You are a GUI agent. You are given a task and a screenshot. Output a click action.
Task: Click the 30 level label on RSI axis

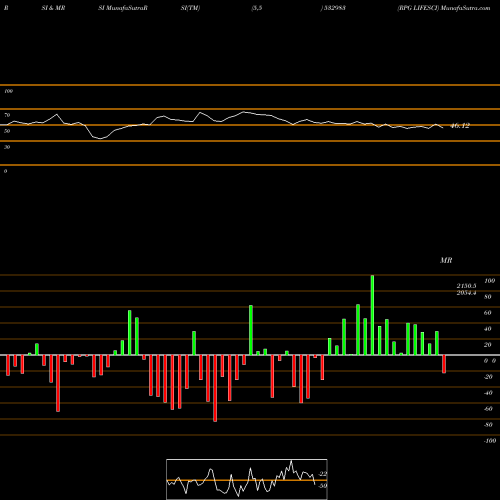point(7,147)
